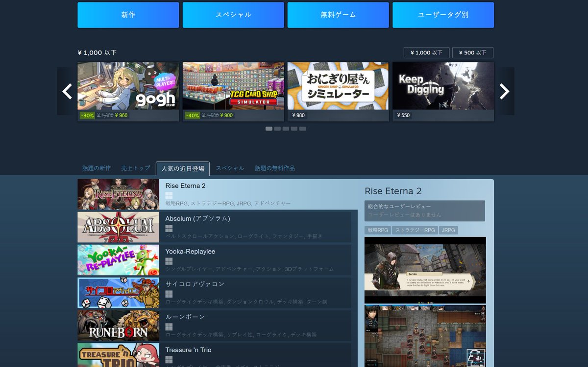Switch to 人気の近日登場 tab
Screen dimensions: 588x367
point(183,169)
